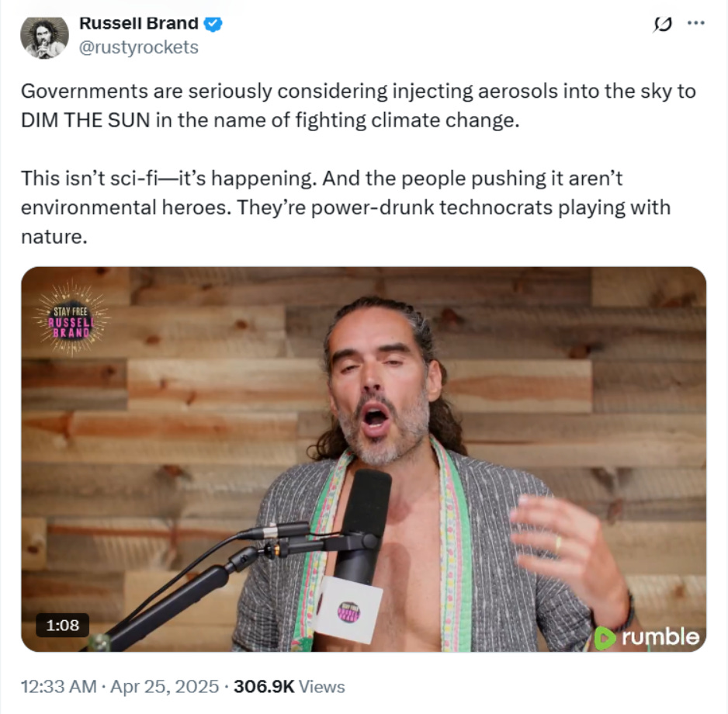The image size is (728, 714).
Task: Click the Stay Free Russell Brand logo
Action: coord(71,318)
